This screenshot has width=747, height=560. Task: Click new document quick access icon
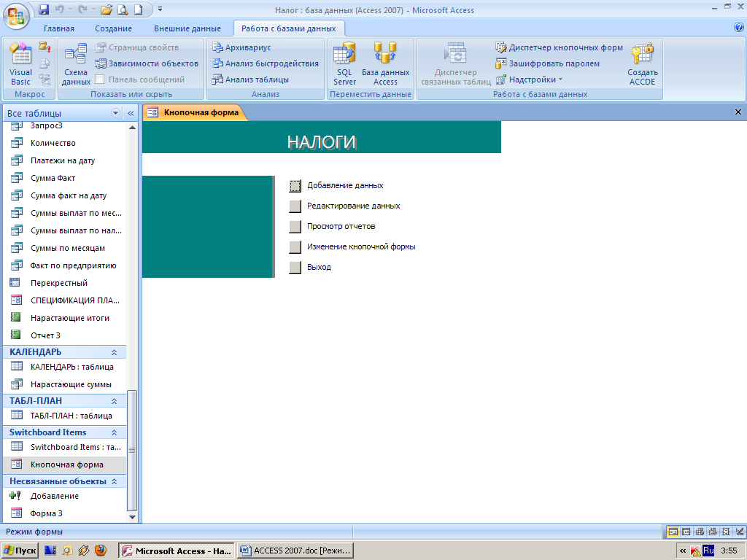tap(138, 9)
